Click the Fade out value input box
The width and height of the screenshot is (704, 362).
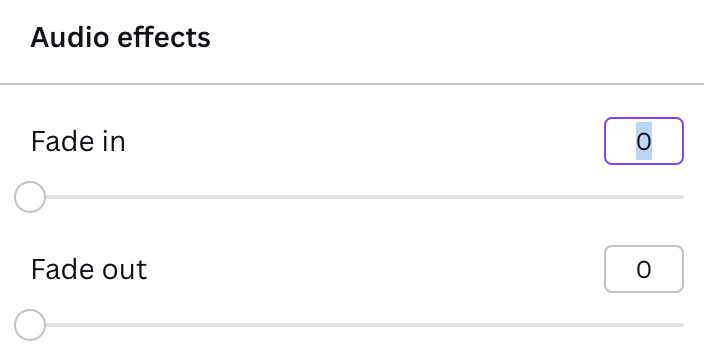tap(643, 269)
